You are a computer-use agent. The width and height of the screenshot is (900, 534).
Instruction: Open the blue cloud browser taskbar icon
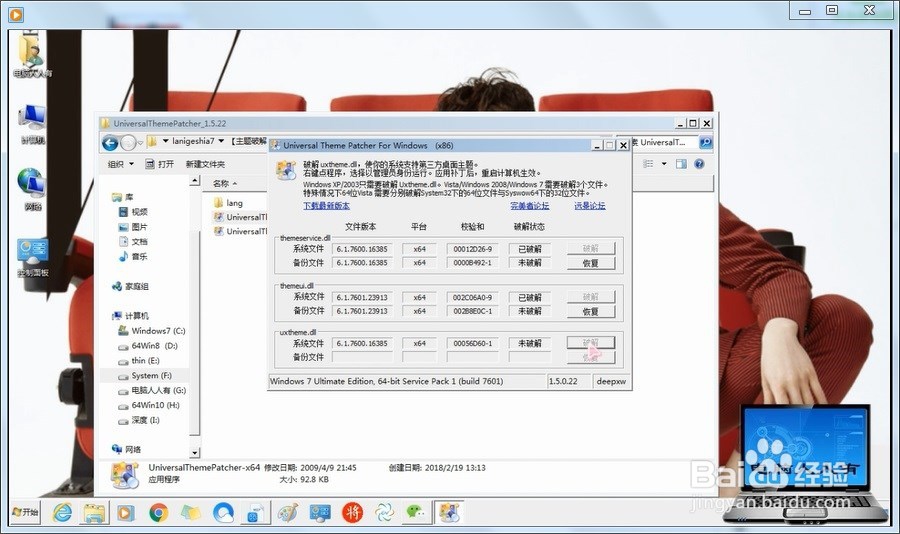tap(223, 512)
